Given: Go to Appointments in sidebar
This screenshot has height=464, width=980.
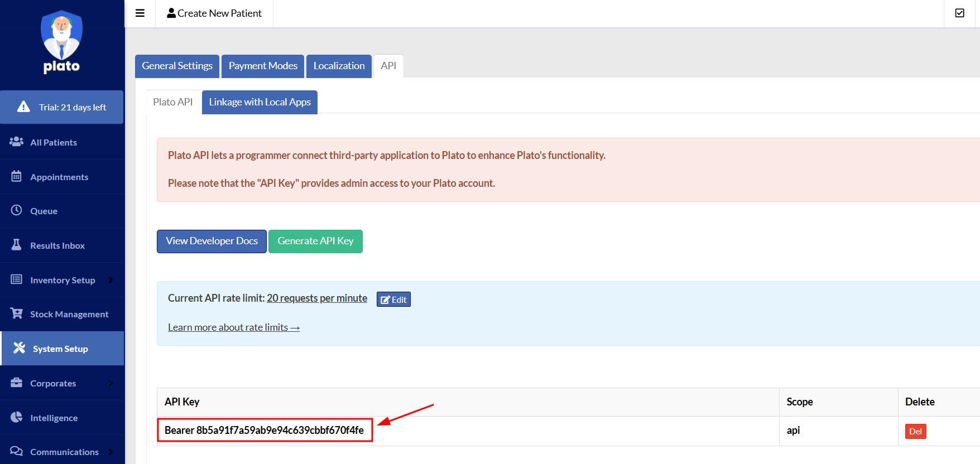Looking at the screenshot, I should coord(62,177).
